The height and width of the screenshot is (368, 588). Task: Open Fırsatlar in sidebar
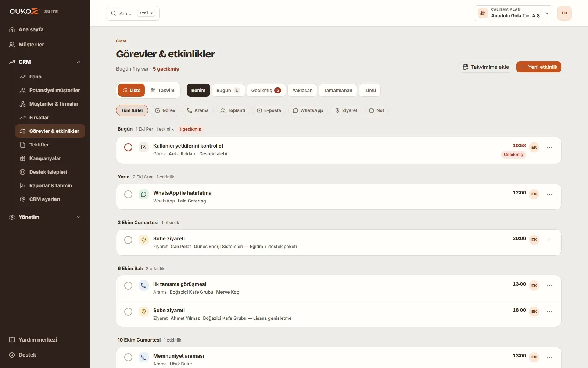click(x=50, y=117)
